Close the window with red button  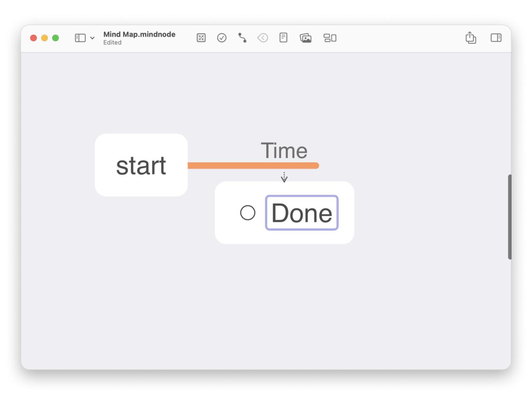coord(33,38)
